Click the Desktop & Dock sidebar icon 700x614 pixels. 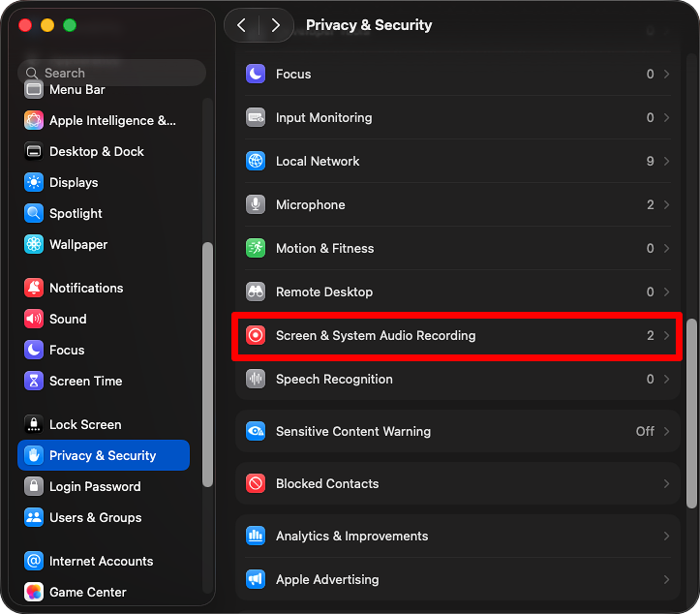click(34, 151)
